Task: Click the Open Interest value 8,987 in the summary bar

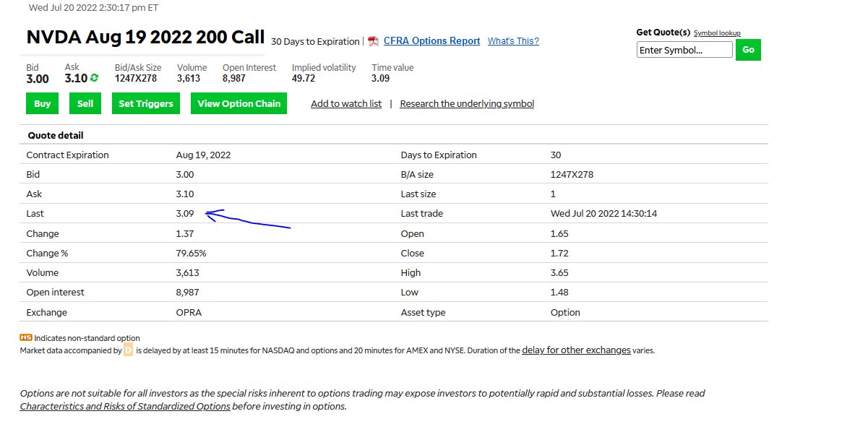Action: pyautogui.click(x=234, y=79)
